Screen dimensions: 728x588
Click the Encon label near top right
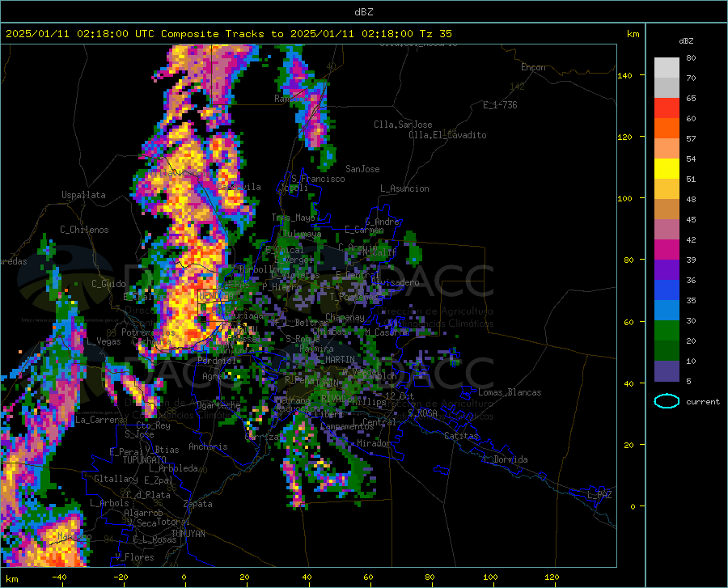533,67
